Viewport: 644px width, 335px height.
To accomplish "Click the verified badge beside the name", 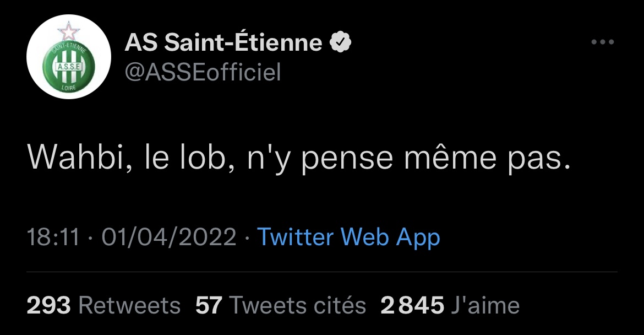I will 340,42.
